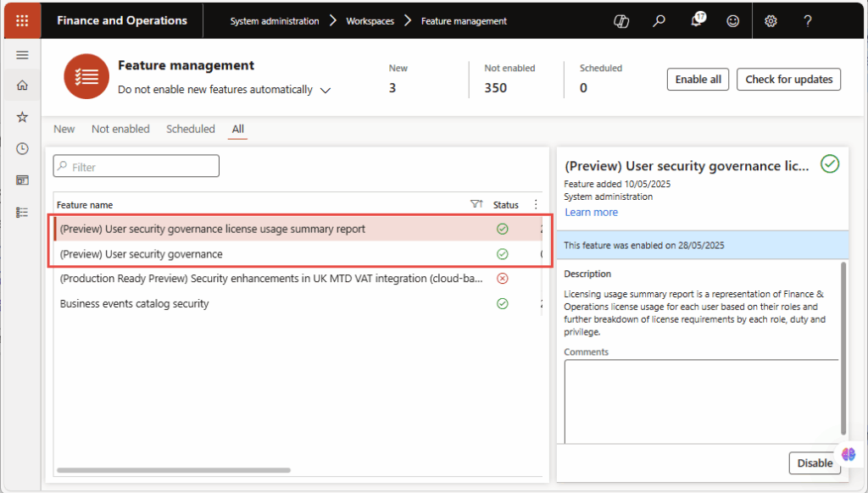Select the All tab
This screenshot has height=493, width=868.
pos(238,129)
